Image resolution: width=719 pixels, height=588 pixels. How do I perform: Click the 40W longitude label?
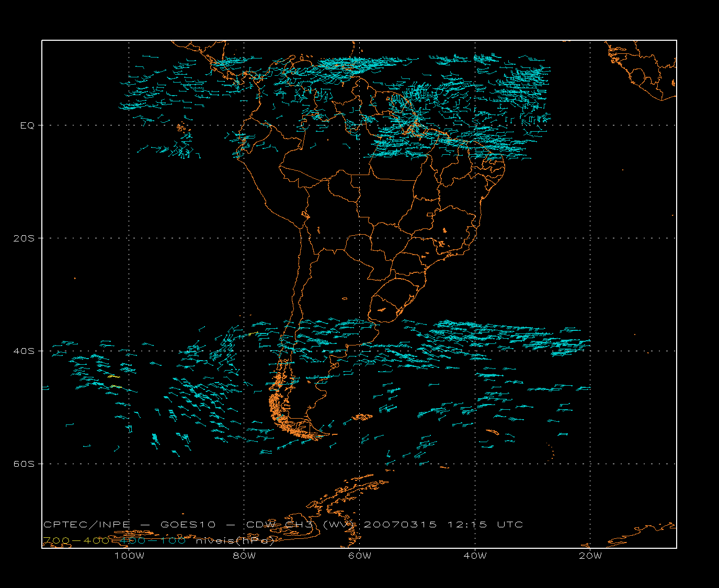(475, 556)
